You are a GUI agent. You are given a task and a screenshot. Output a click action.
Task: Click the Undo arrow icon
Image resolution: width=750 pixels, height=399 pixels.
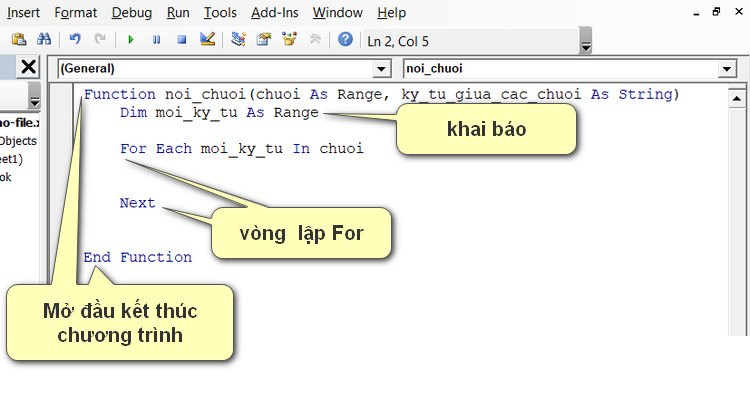[x=75, y=39]
